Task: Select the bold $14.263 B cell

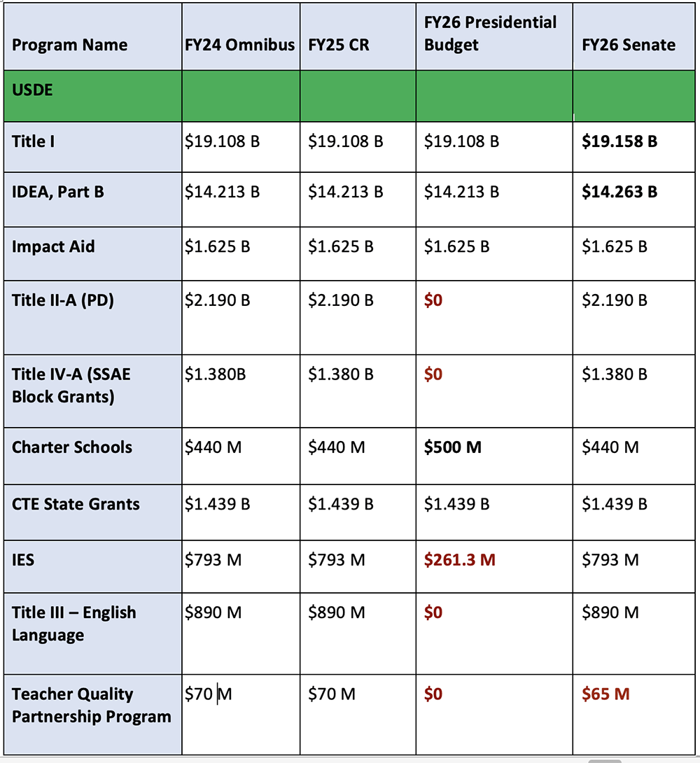Action: click(619, 192)
